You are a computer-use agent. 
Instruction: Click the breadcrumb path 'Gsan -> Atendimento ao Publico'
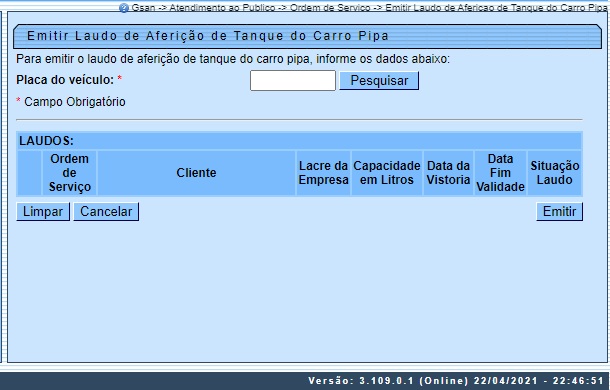pyautogui.click(x=203, y=7)
